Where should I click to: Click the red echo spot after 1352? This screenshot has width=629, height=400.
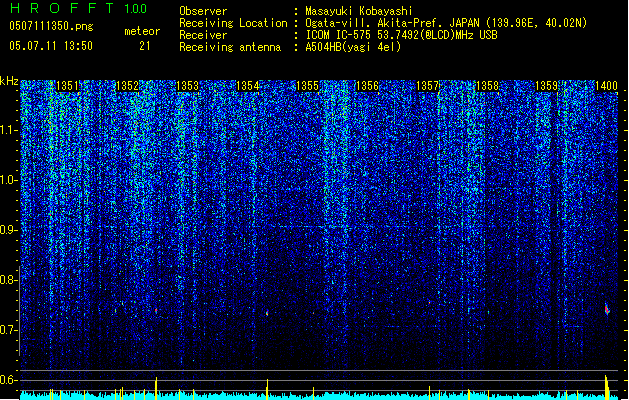click(156, 311)
